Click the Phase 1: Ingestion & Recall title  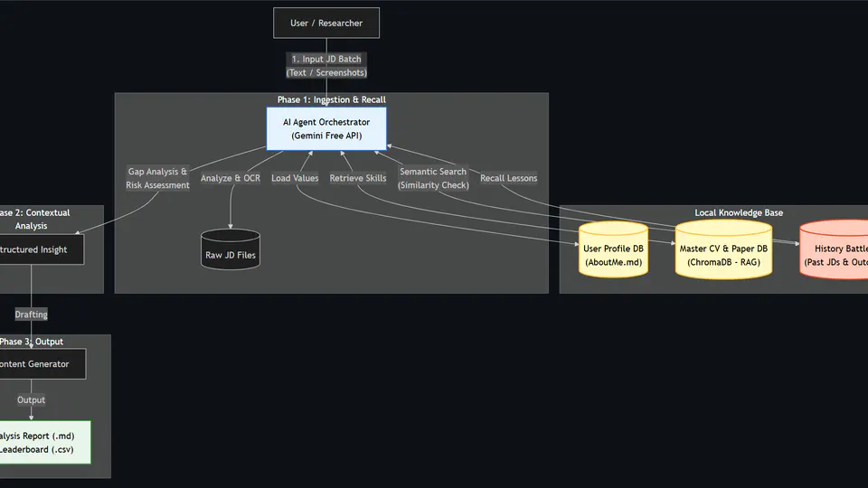tap(331, 99)
